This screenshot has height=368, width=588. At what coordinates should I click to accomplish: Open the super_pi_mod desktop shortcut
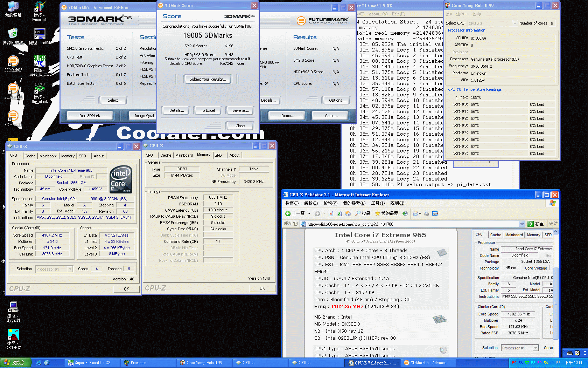[40, 66]
